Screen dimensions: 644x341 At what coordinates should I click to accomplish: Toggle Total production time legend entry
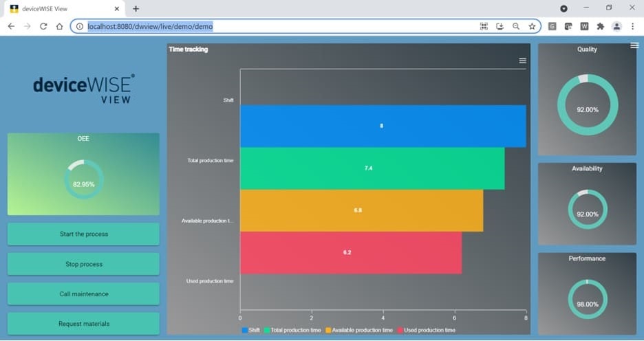(292, 330)
